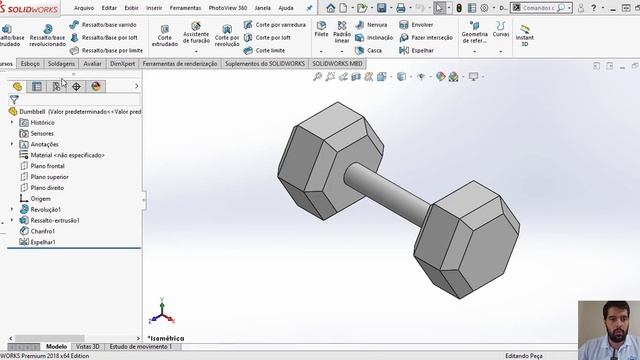Activate Instant 3D
640x360 pixels.
click(524, 35)
